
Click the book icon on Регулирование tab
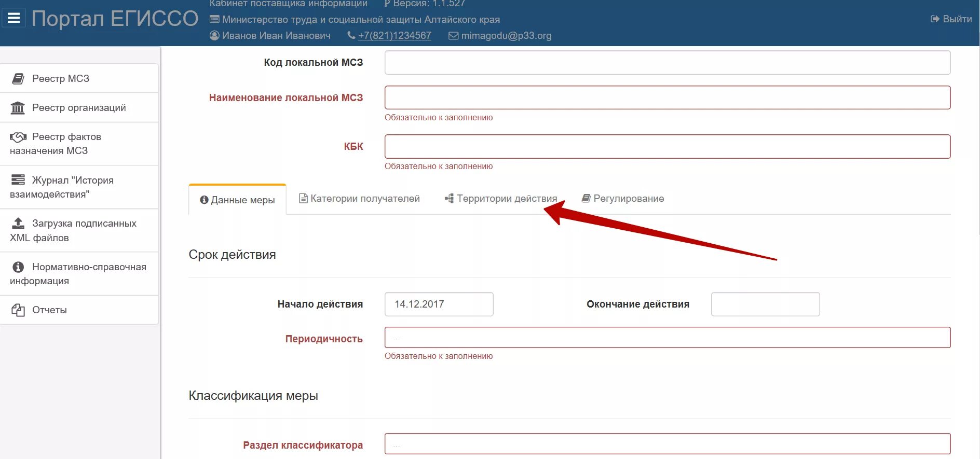point(586,198)
